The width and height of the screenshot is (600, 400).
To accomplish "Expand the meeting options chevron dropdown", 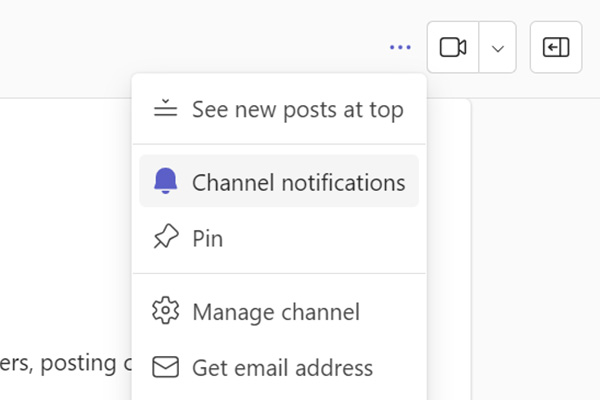I will [498, 47].
